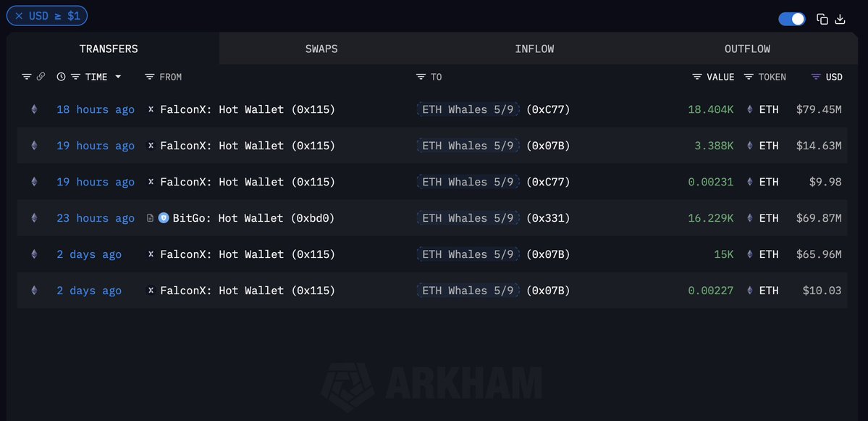This screenshot has width=868, height=421.
Task: Open the BitGo: Hot Wallet (0xbd0) entity
Action: click(253, 218)
